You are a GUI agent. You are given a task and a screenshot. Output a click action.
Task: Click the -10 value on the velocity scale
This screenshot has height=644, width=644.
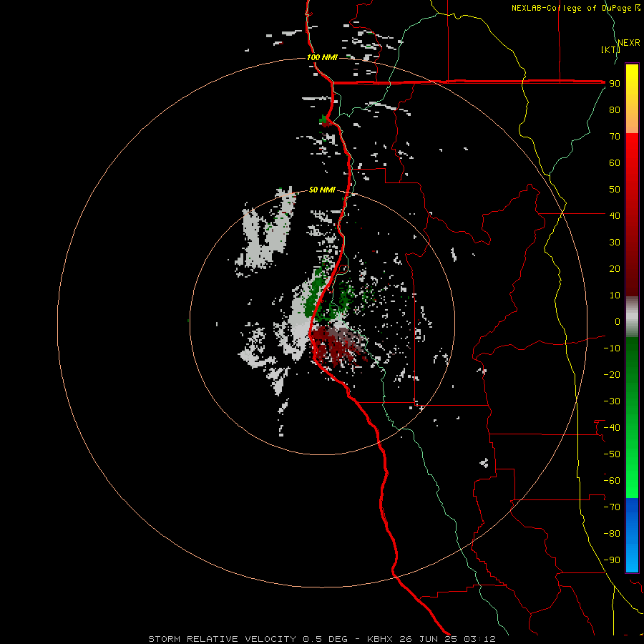(x=612, y=348)
